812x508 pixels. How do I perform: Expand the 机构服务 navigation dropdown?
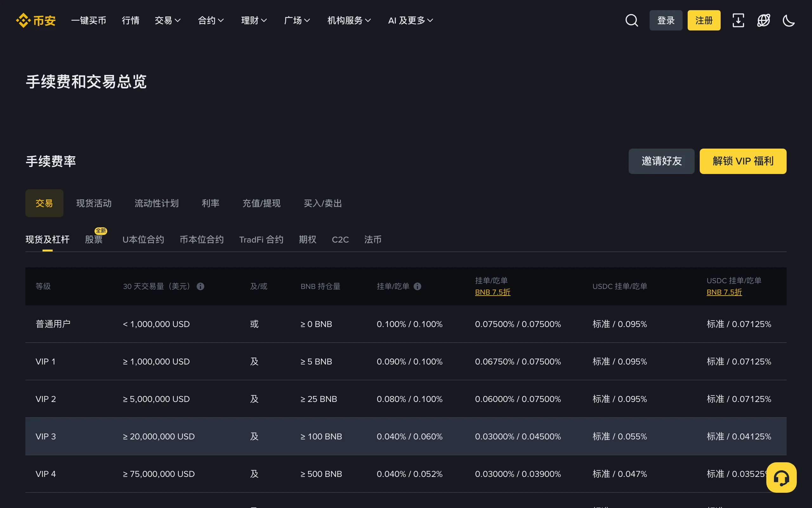[x=349, y=21]
